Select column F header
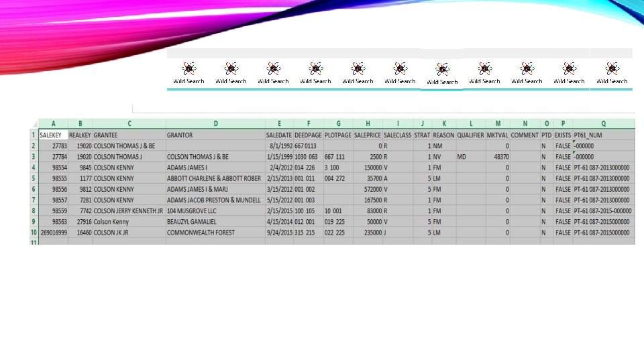Viewport: 644px width, 362px height. pyautogui.click(x=309, y=123)
